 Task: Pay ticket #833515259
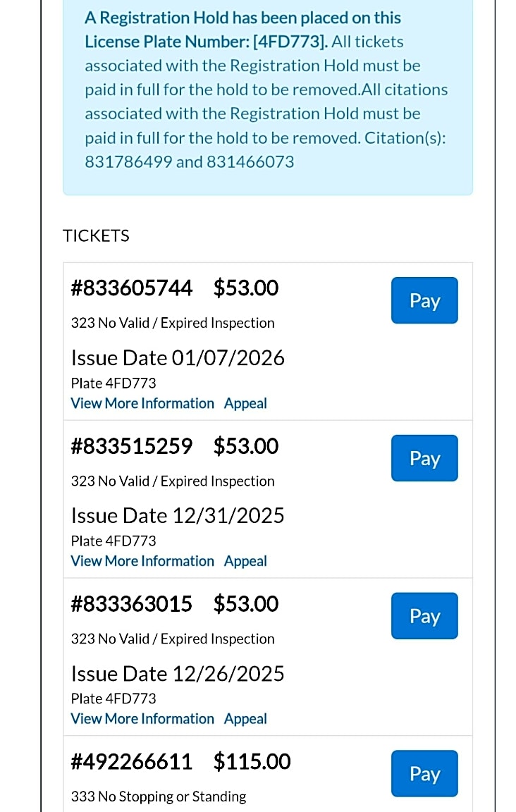[x=424, y=459]
